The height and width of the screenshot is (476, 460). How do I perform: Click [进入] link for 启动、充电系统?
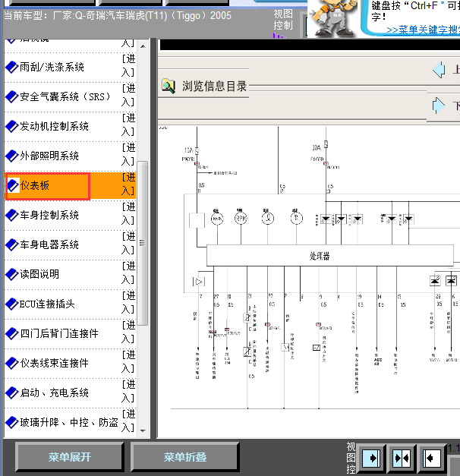click(x=128, y=391)
